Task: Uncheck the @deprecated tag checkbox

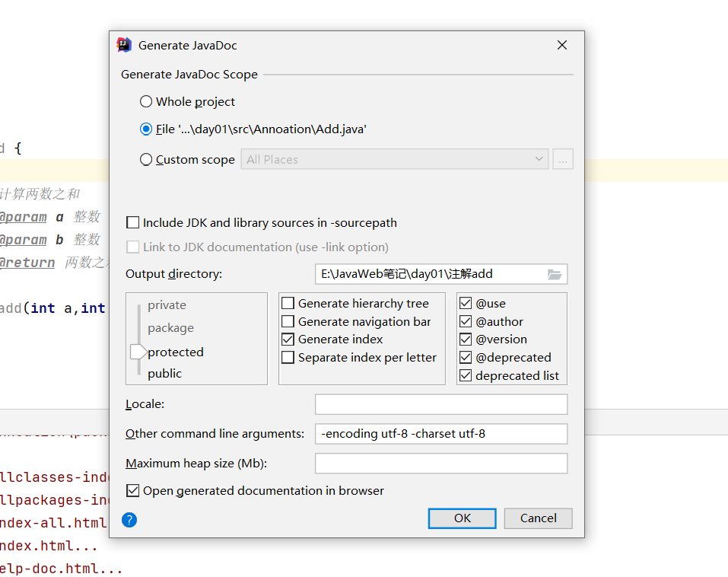Action: (x=466, y=357)
